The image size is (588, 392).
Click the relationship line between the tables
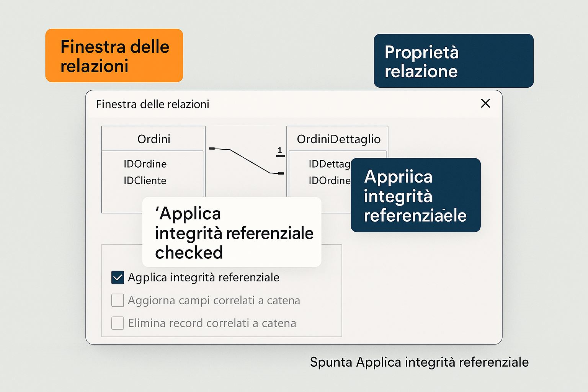click(249, 161)
